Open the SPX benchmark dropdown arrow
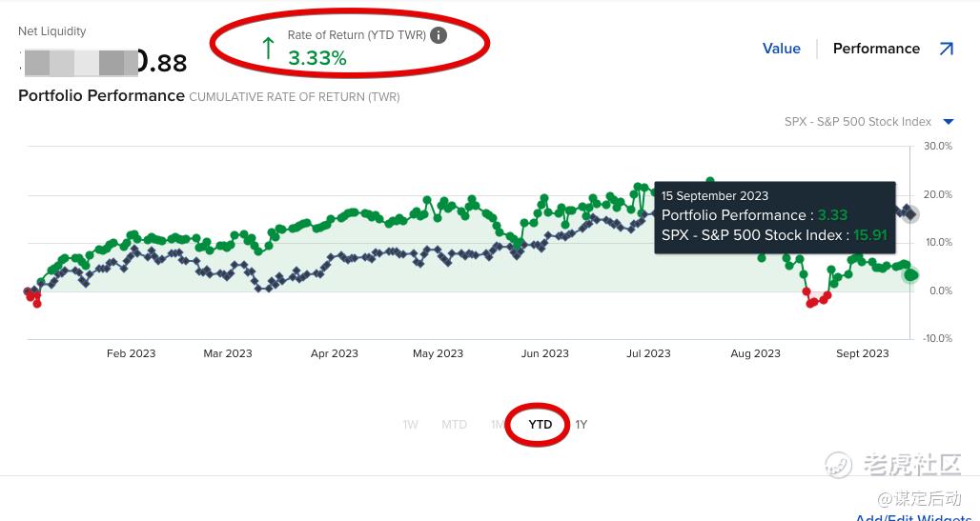The height and width of the screenshot is (521, 980). click(x=949, y=122)
